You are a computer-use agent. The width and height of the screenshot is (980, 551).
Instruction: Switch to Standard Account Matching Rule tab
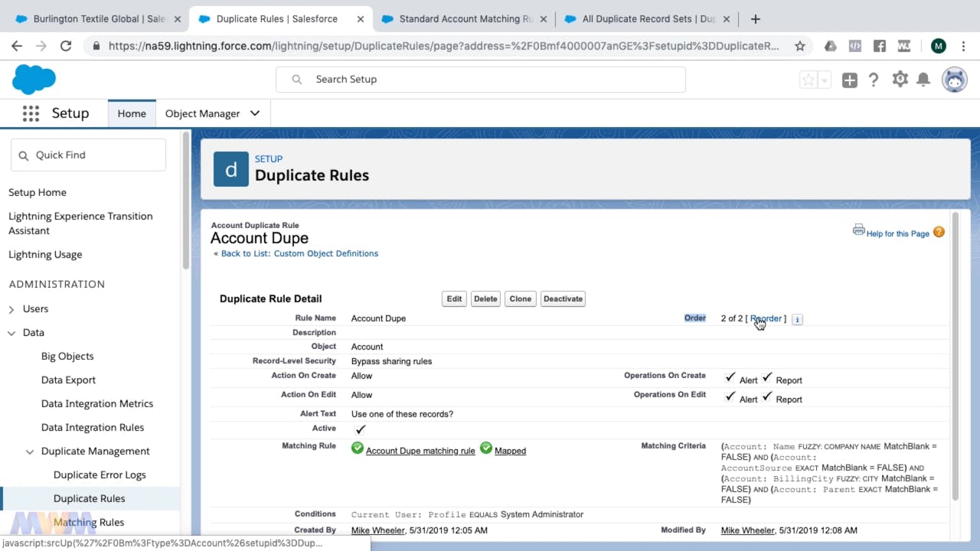coord(464,19)
